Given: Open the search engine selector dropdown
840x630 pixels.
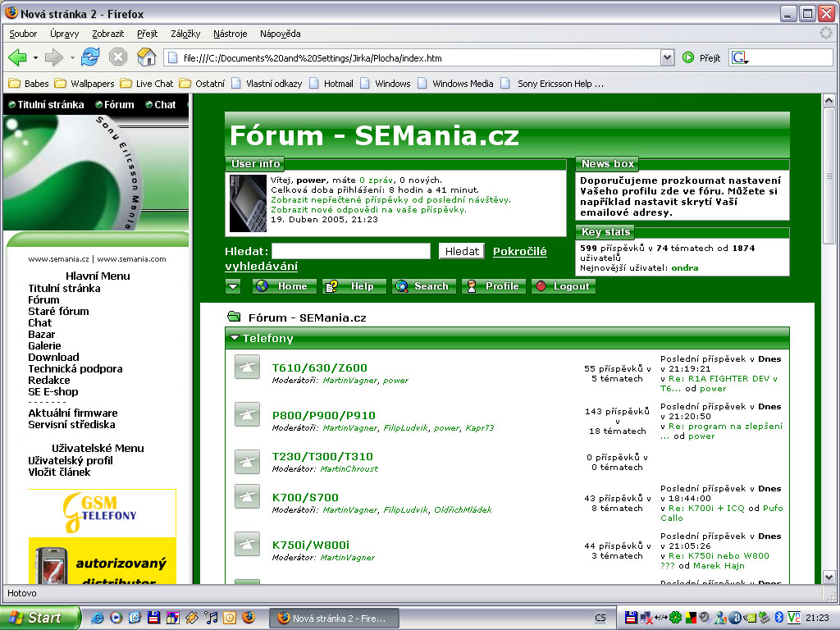Looking at the screenshot, I should click(740, 58).
